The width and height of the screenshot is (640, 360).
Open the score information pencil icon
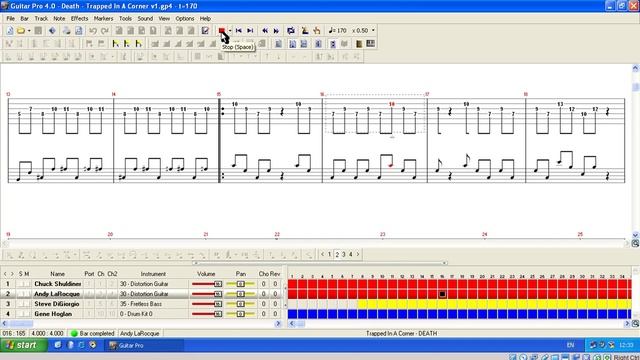pyautogui.click(x=205, y=31)
